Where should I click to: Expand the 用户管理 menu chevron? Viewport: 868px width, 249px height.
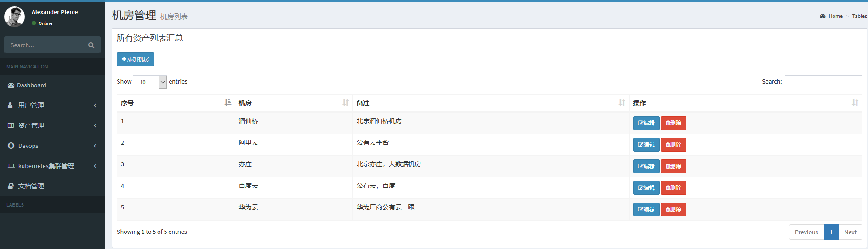click(95, 105)
